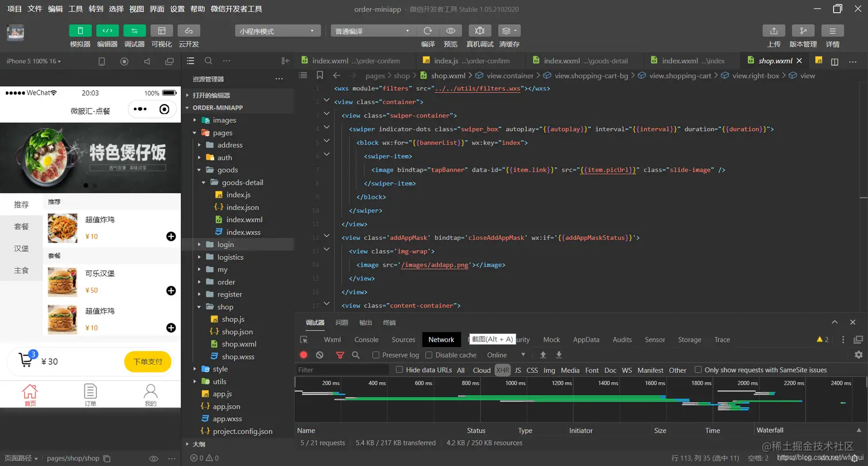Viewport: 868px width, 466px height.
Task: Click the Simulator (模拟器) toolbar icon
Action: [80, 31]
